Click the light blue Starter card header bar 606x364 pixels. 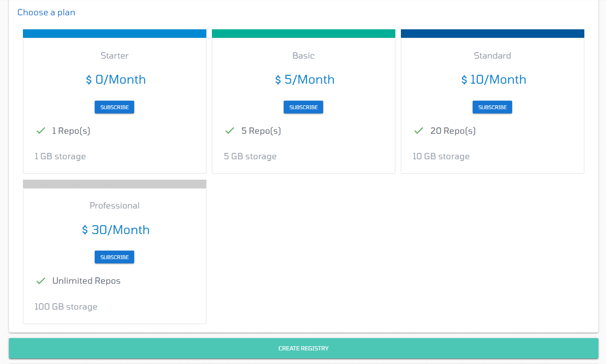click(115, 34)
